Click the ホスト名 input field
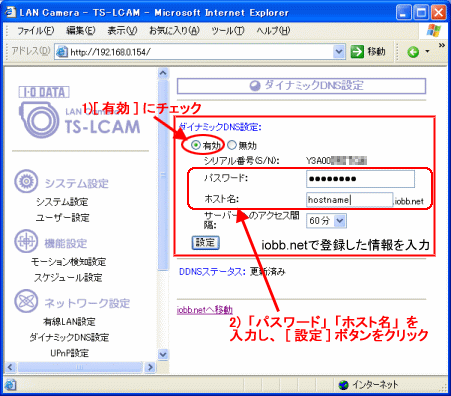 349,200
